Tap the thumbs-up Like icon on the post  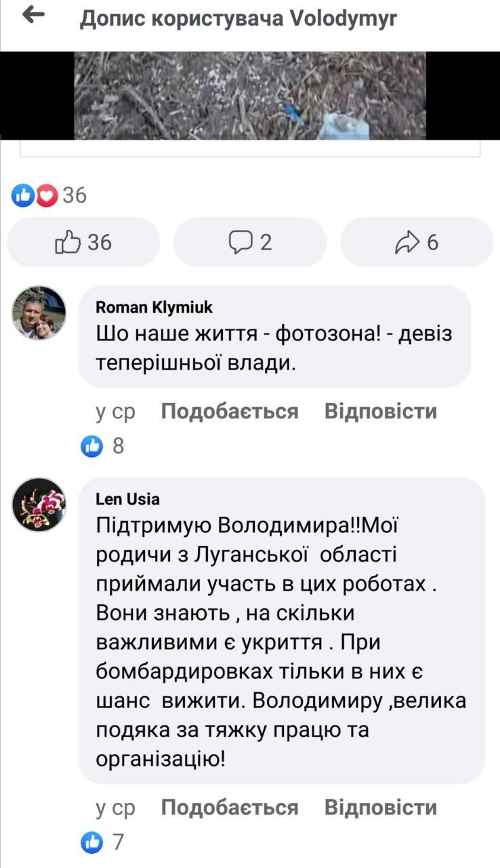click(x=83, y=242)
